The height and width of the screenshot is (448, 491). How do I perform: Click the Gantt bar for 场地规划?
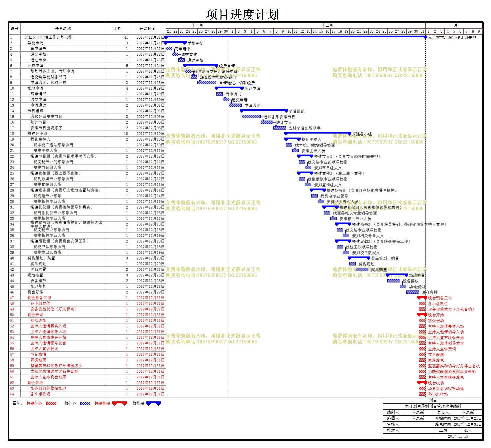tap(403, 286)
